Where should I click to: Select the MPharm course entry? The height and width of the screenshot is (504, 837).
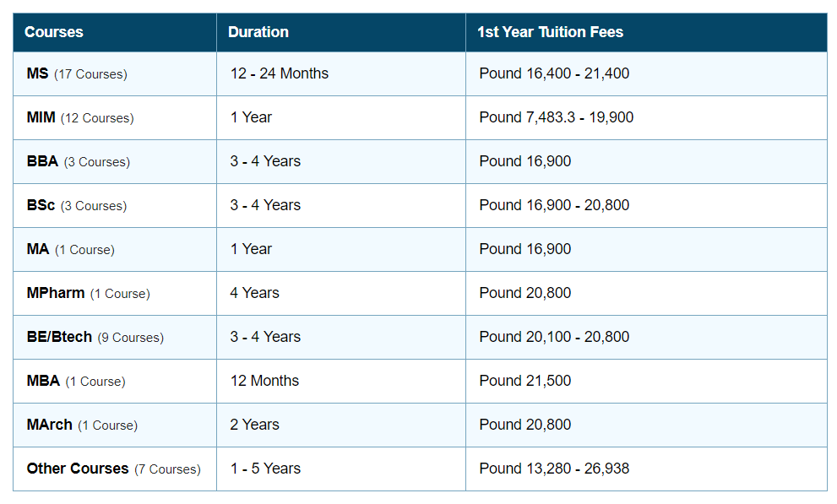click(56, 293)
